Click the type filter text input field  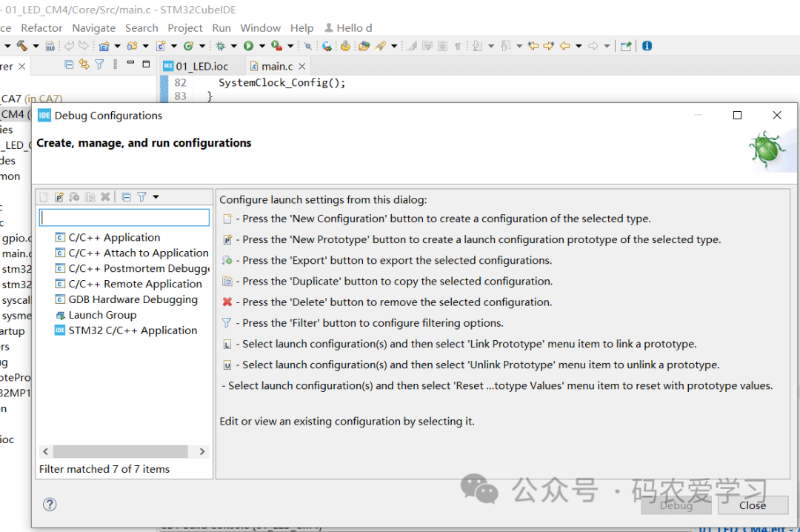pos(124,218)
